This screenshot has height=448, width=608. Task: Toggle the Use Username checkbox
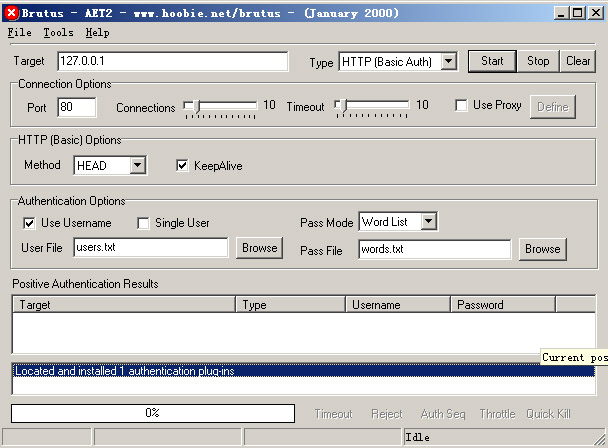[29, 223]
